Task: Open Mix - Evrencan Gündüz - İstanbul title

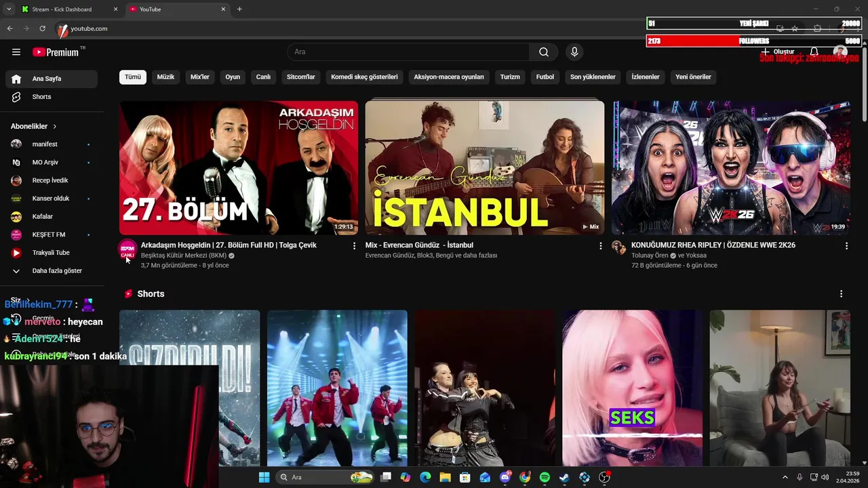Action: [419, 245]
